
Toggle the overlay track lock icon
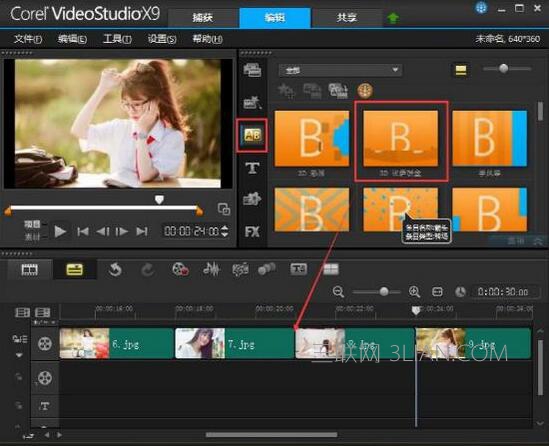tap(19, 377)
